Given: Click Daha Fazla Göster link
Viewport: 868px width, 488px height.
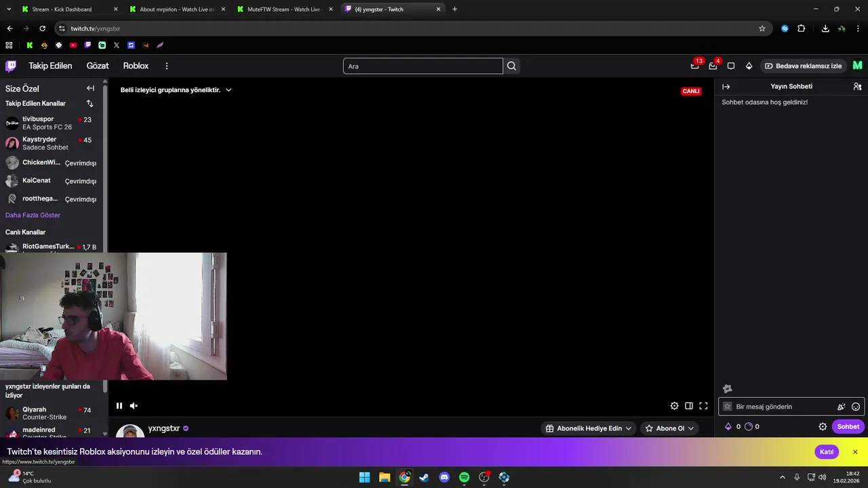Looking at the screenshot, I should [33, 215].
